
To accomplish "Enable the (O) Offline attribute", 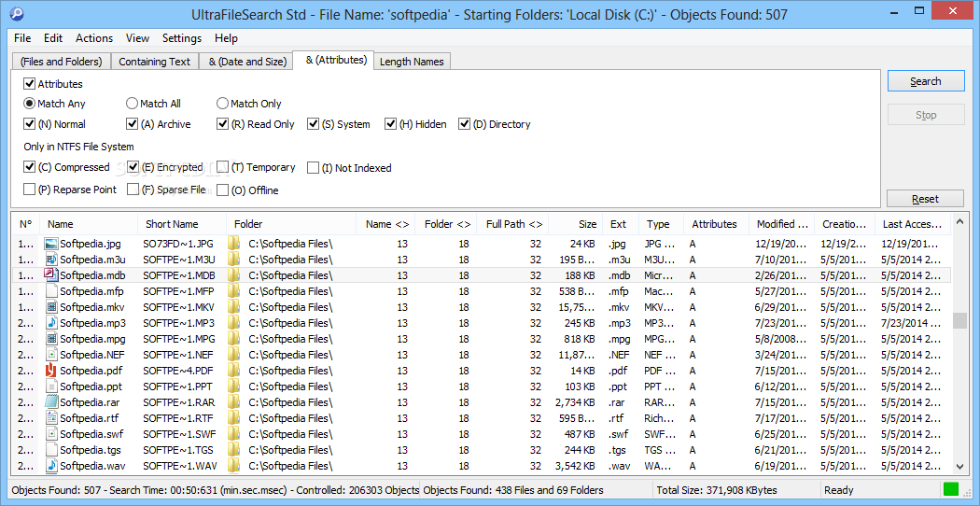I will [x=222, y=190].
